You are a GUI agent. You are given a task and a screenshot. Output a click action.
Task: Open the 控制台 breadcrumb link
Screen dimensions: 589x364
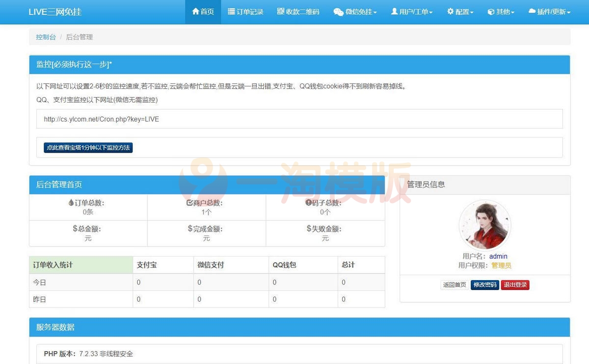point(46,37)
